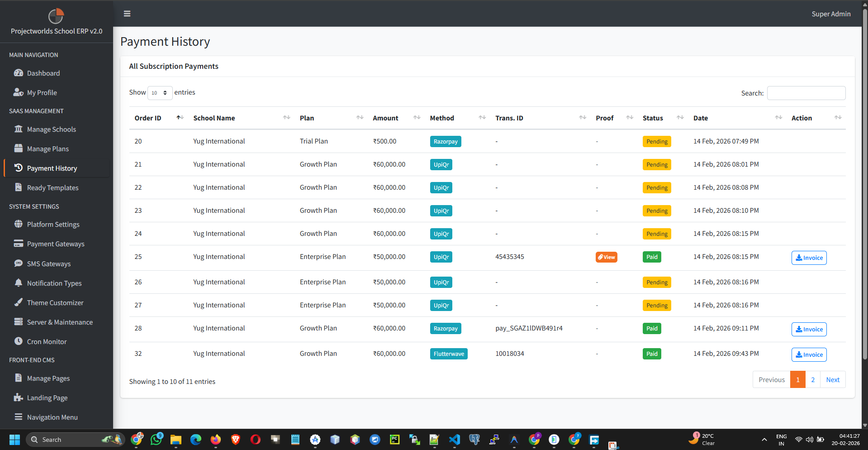Click the Windows Start button
This screenshot has height=450, width=868.
point(14,440)
